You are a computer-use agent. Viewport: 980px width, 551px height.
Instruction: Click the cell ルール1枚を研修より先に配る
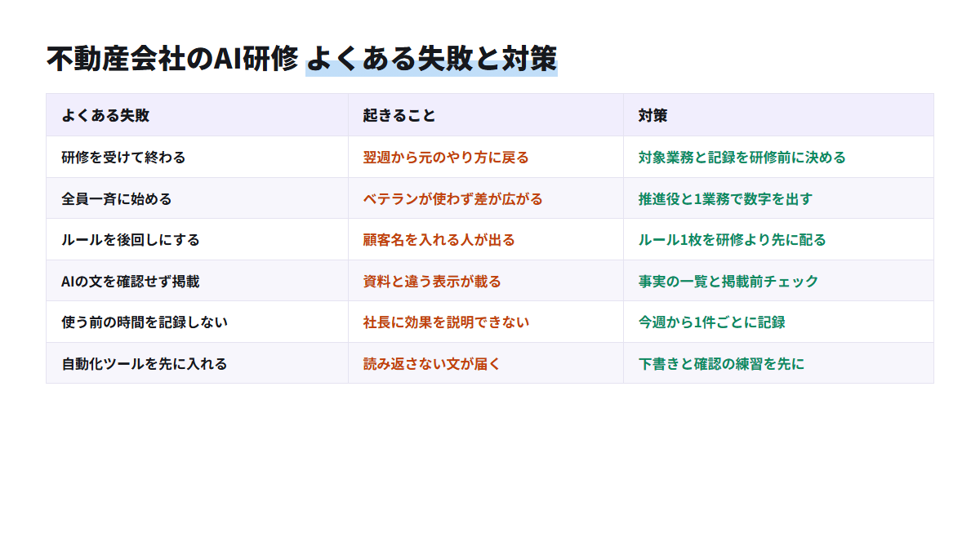(x=778, y=239)
